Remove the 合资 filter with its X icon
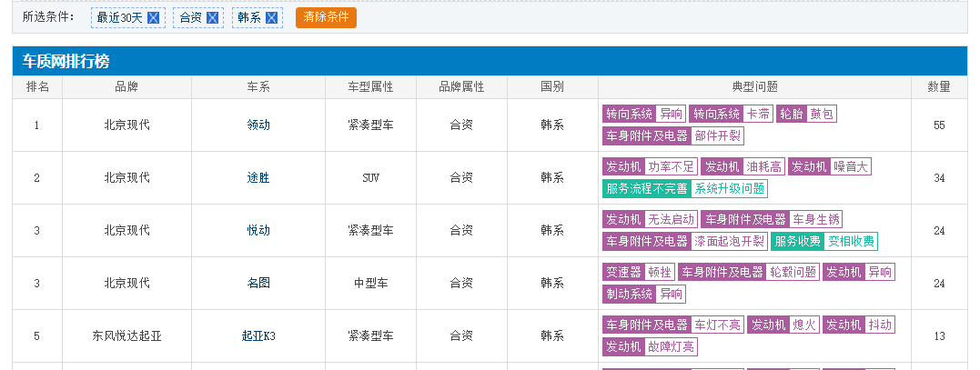This screenshot has width=980, height=370. coord(213,18)
